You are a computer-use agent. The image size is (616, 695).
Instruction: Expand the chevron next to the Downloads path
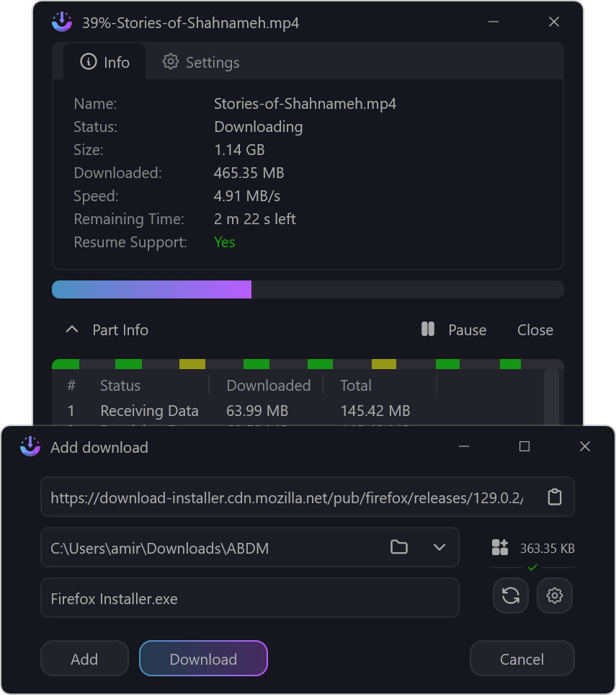click(439, 547)
